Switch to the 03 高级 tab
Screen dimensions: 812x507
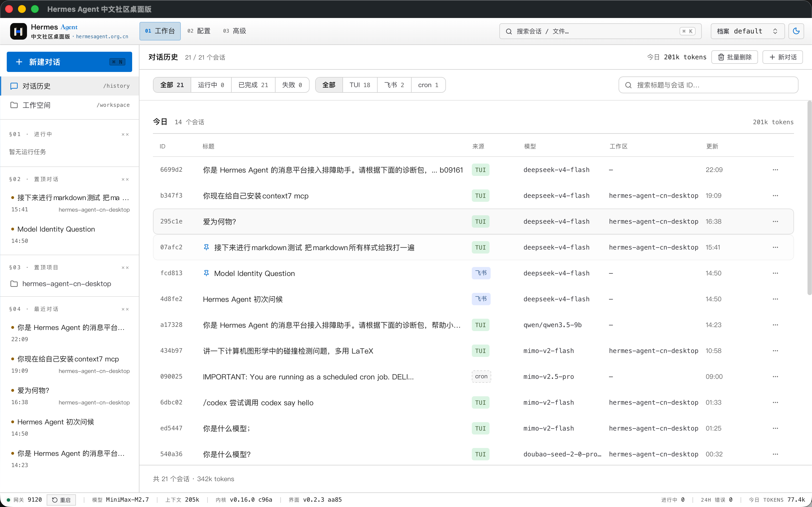click(235, 31)
